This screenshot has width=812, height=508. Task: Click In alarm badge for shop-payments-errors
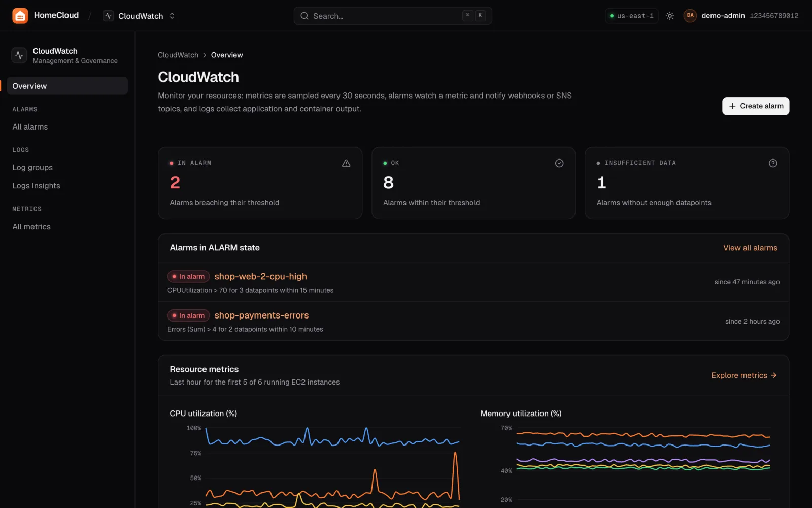click(x=188, y=315)
